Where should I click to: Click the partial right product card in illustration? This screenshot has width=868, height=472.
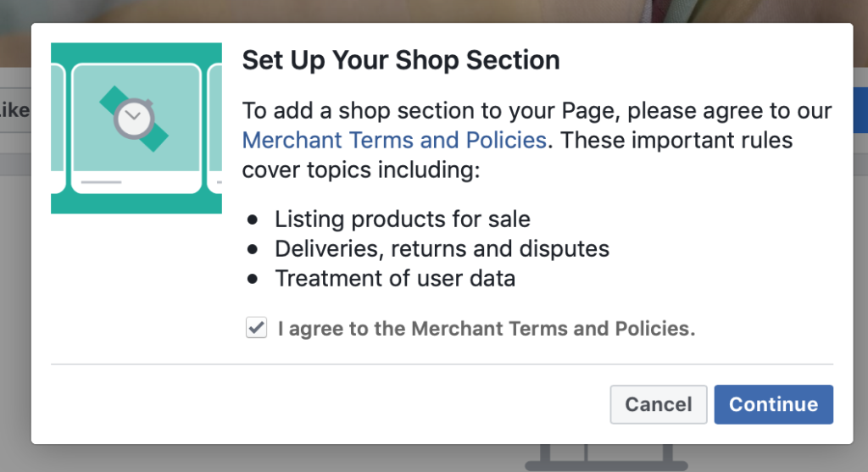pyautogui.click(x=215, y=127)
